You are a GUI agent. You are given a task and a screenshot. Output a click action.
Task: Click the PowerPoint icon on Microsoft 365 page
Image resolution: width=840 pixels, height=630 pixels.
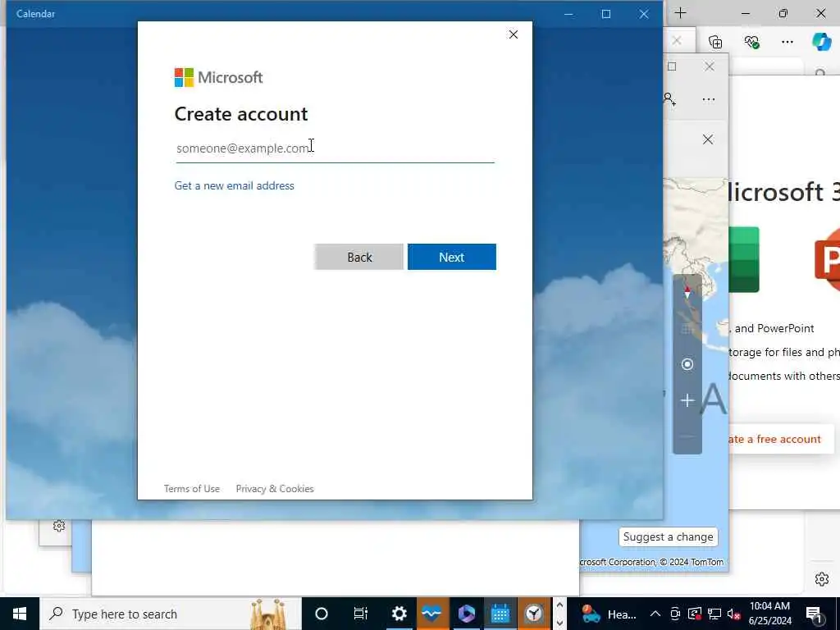[827, 259]
